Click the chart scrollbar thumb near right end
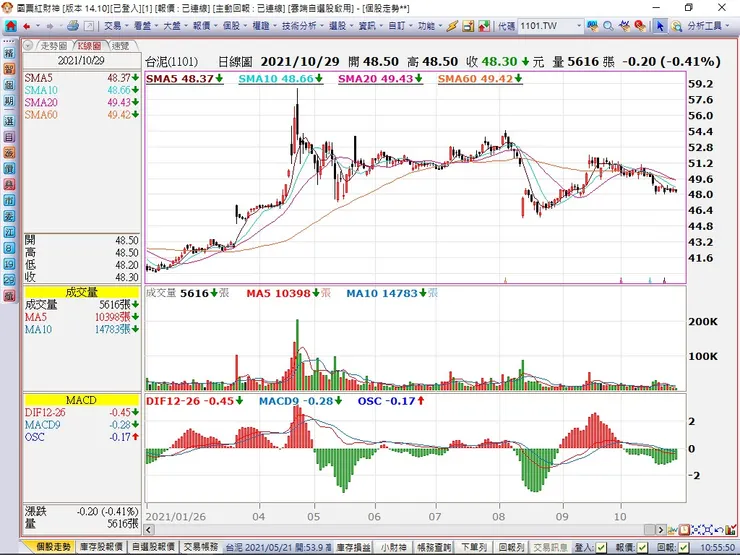Screen dimensions: 740x555 [x=649, y=530]
